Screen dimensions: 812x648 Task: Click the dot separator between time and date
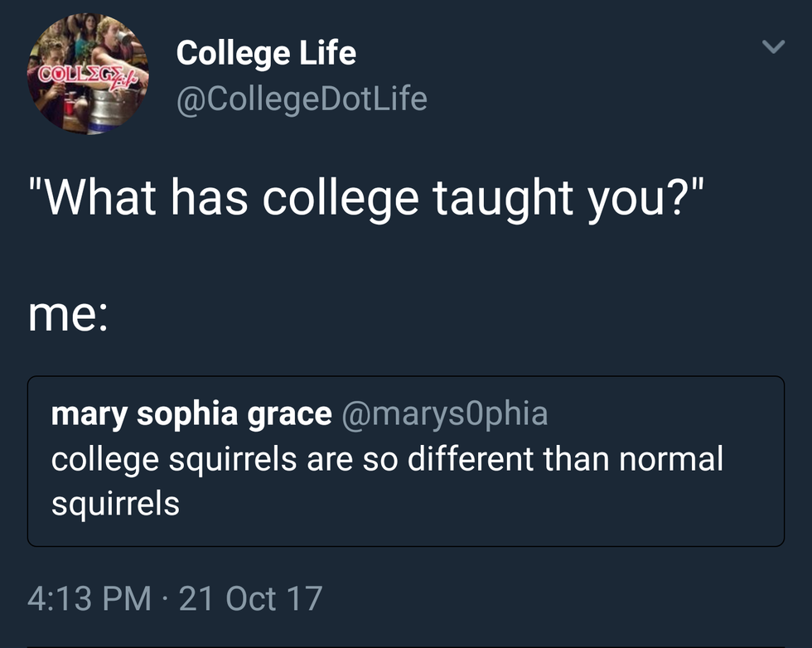point(165,597)
